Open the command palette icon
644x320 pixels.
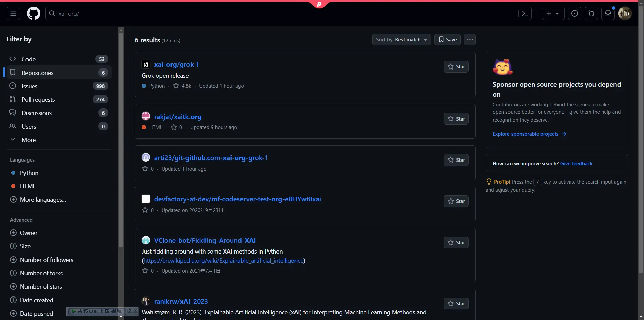tap(525, 13)
